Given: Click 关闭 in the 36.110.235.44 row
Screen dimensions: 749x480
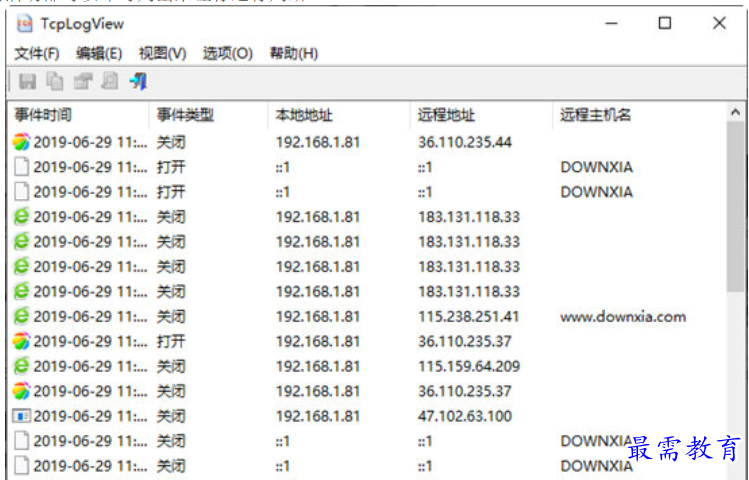Looking at the screenshot, I should (x=171, y=142).
